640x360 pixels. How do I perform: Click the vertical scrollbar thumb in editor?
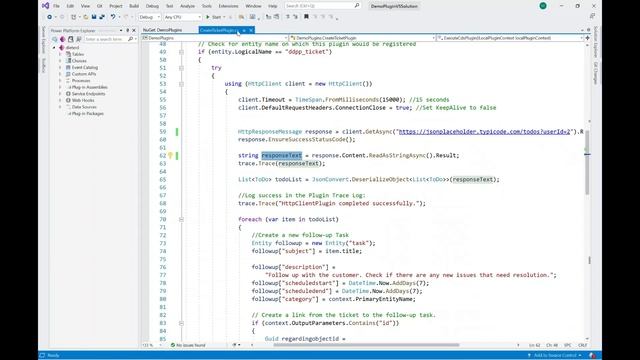pos(587,163)
